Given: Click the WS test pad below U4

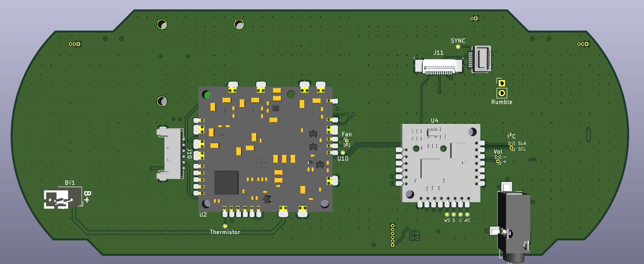Looking at the screenshot, I should pos(447,214).
